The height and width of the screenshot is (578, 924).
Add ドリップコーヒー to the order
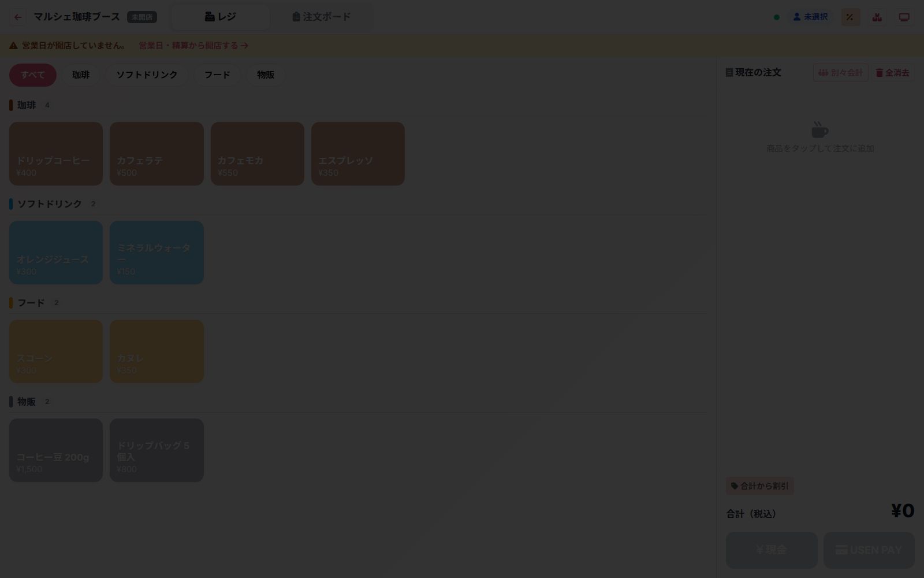coord(56,154)
